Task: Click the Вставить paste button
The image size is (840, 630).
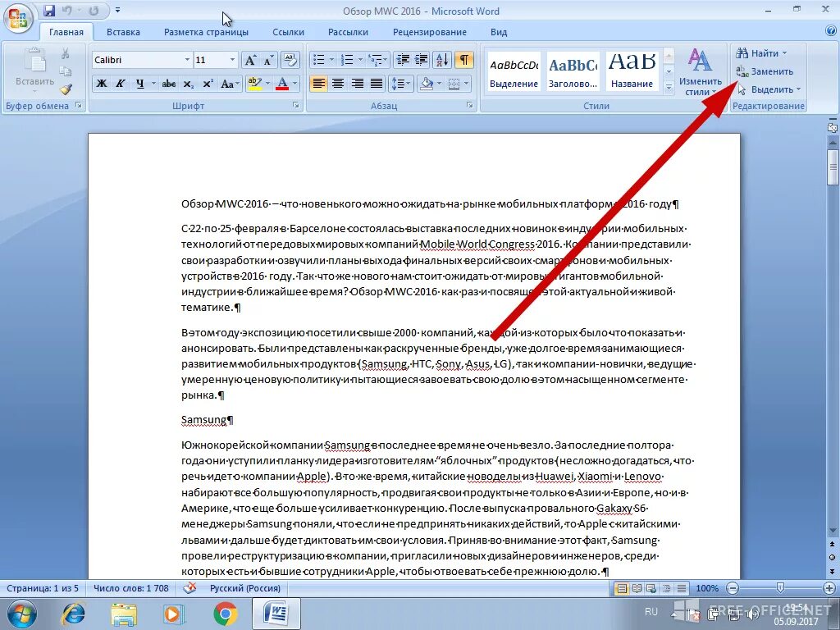Action: [34, 71]
